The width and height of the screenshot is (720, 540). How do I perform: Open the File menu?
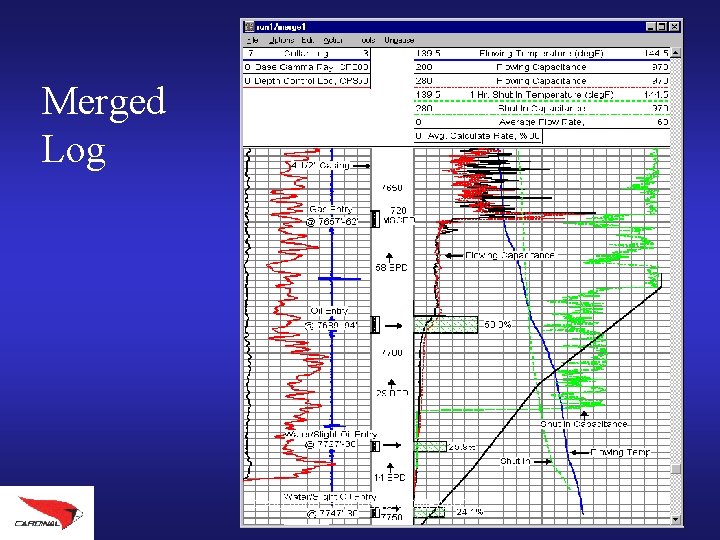pos(253,40)
